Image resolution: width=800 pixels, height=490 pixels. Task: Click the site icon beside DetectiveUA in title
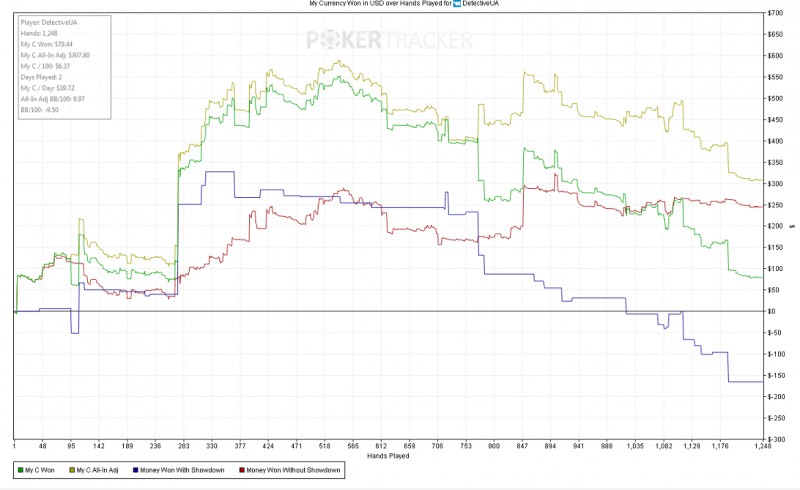pyautogui.click(x=457, y=4)
